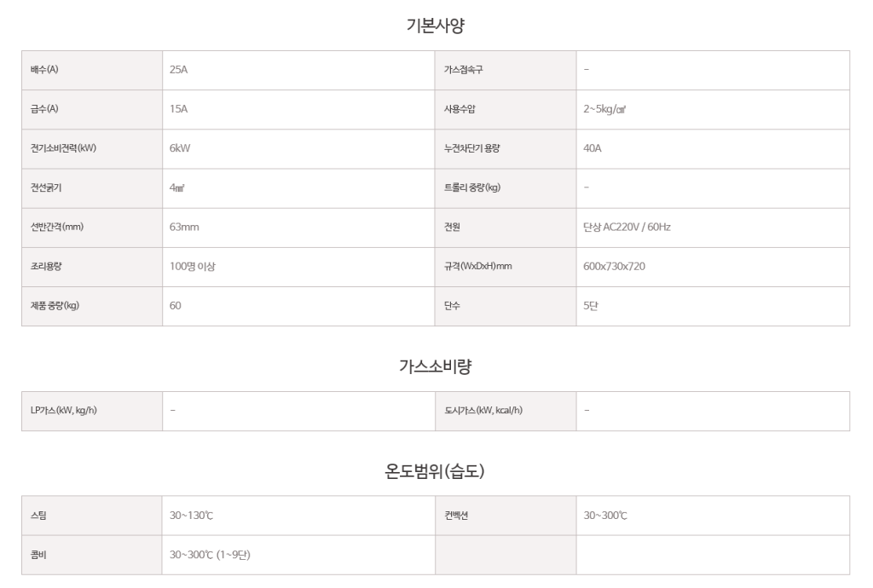Click the 25A value cell
Image resolution: width=873 pixels, height=588 pixels.
298,70
